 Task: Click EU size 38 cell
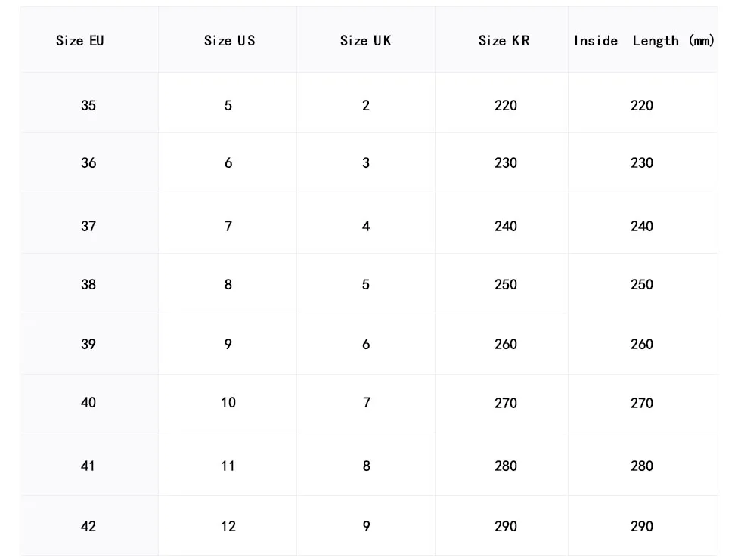(x=88, y=285)
